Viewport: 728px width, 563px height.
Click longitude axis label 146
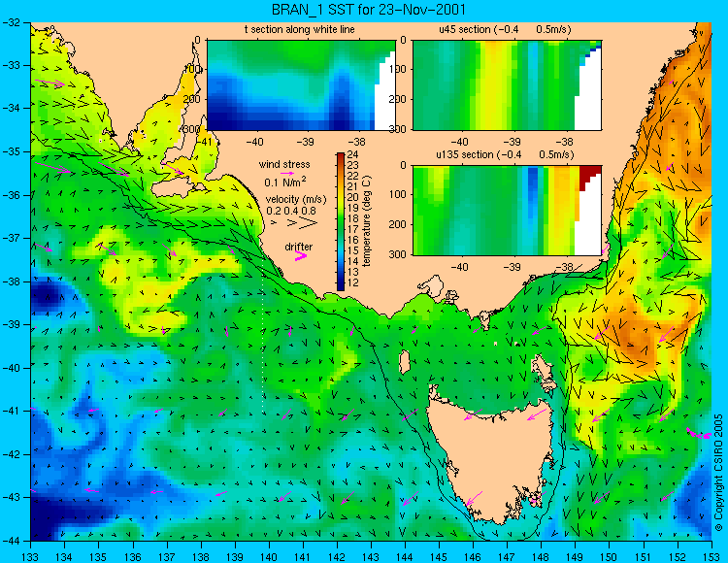click(473, 557)
